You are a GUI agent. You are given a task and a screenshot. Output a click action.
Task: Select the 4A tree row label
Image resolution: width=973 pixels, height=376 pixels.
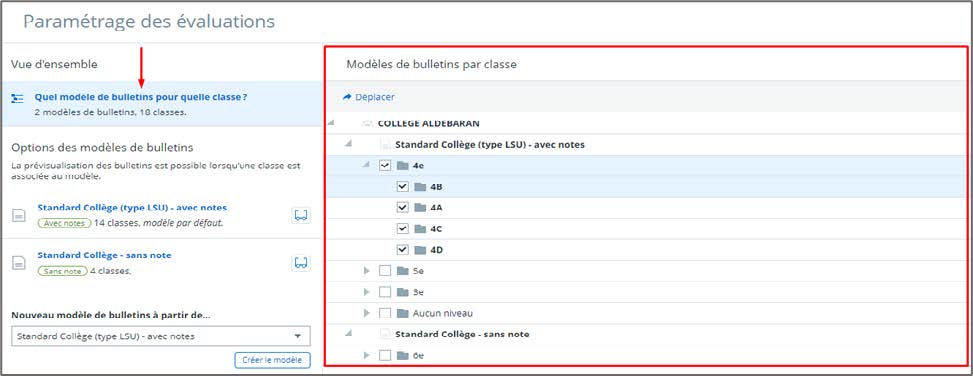436,208
